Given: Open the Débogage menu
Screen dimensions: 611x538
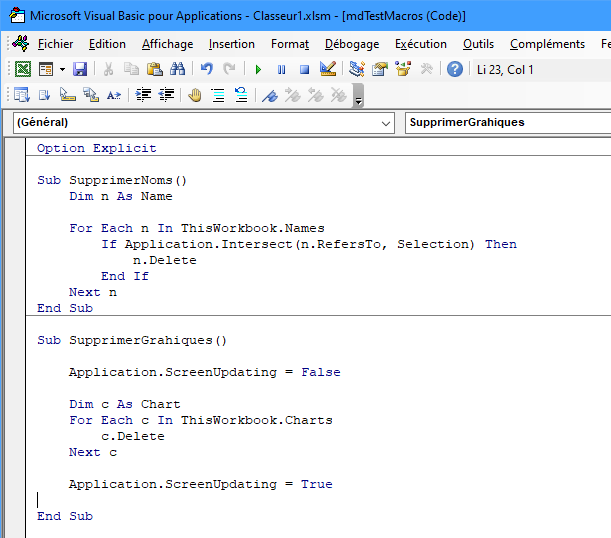Looking at the screenshot, I should coord(352,44).
